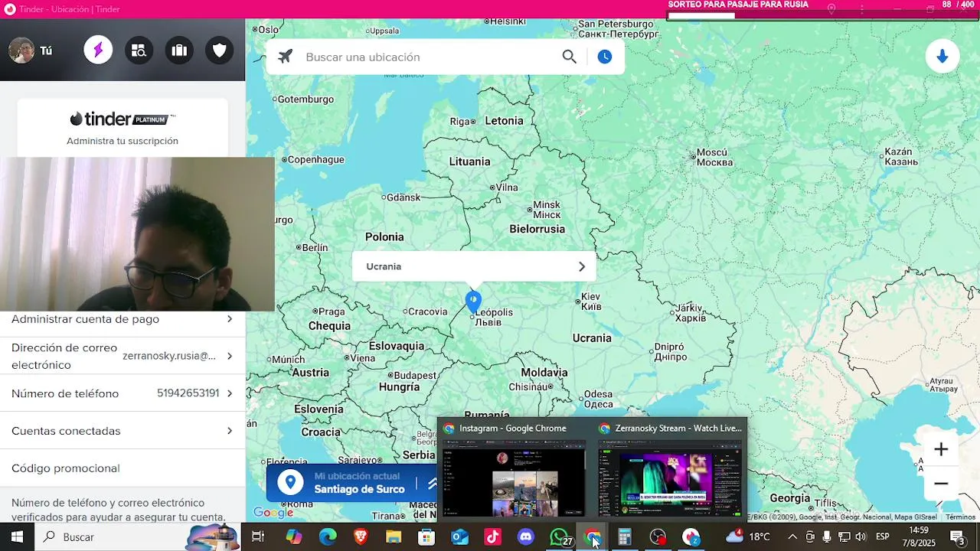
Task: Open Calculator from taskbar
Action: [625, 537]
